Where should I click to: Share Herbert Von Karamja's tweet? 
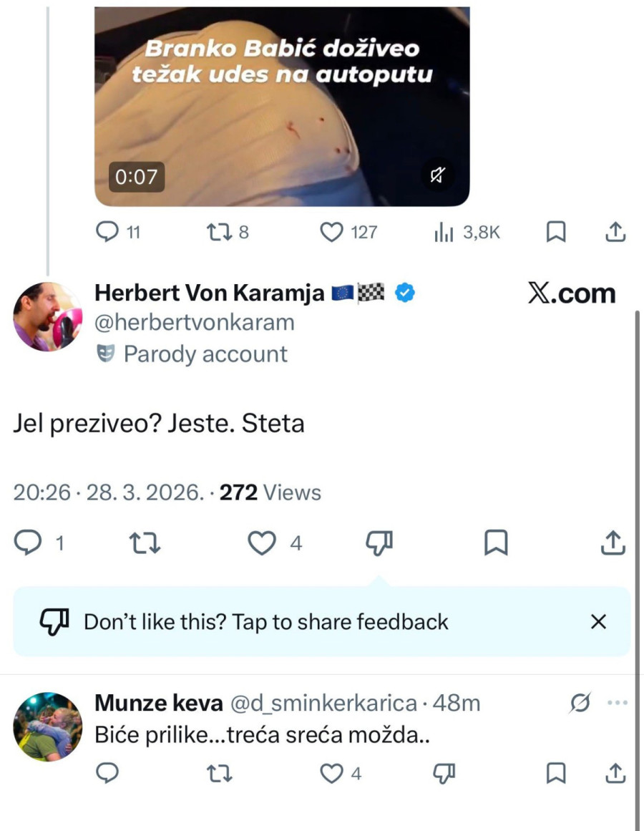[x=613, y=544]
